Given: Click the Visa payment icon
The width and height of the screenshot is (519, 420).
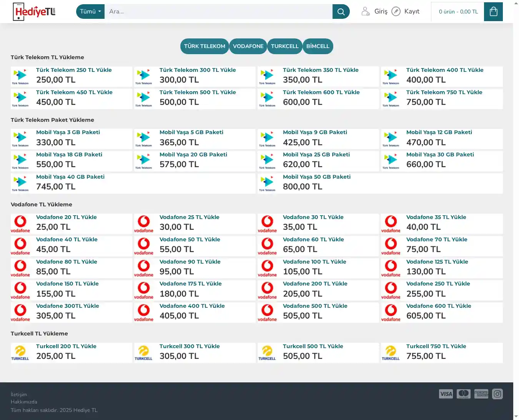Looking at the screenshot, I should click(446, 394).
